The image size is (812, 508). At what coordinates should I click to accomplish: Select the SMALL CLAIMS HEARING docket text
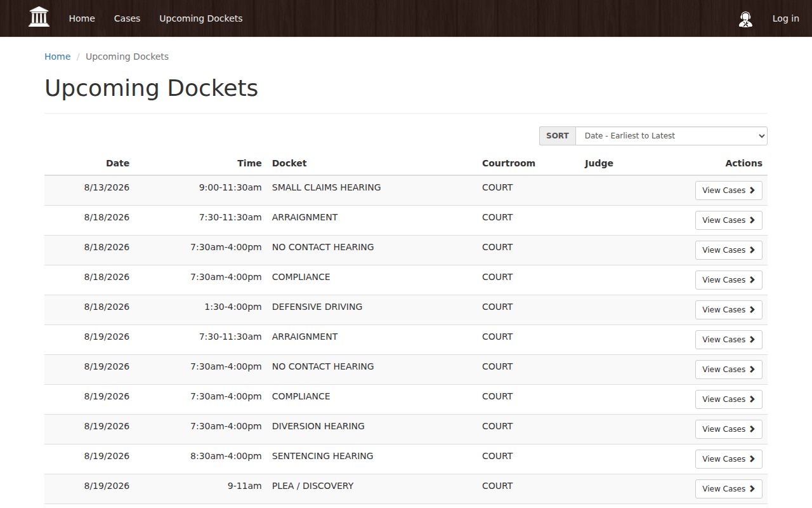tap(326, 187)
